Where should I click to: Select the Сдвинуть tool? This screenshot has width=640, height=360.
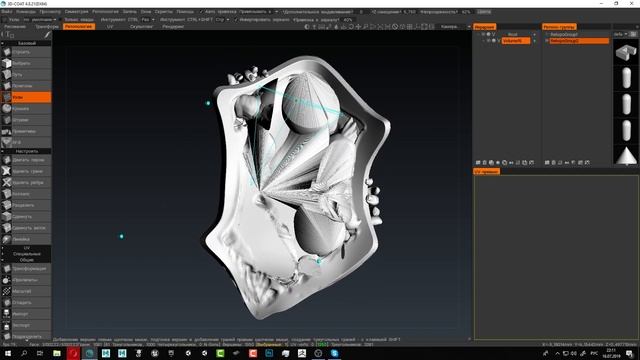tap(26, 217)
